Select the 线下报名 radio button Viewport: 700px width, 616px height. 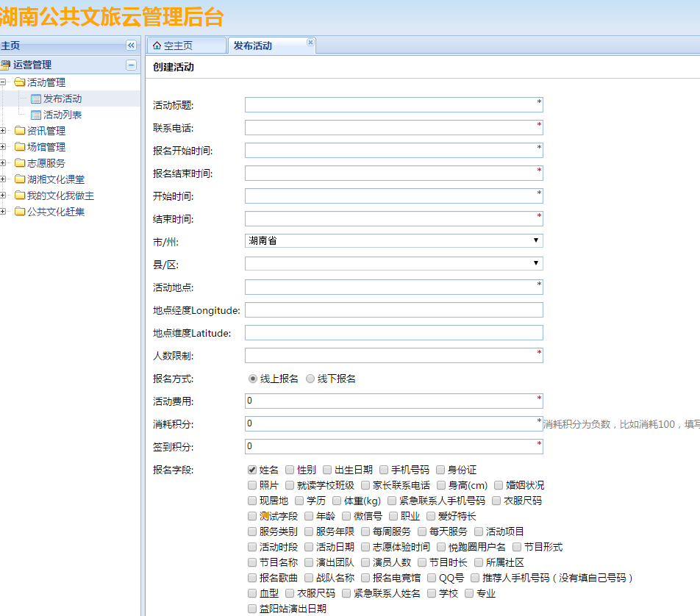point(310,379)
